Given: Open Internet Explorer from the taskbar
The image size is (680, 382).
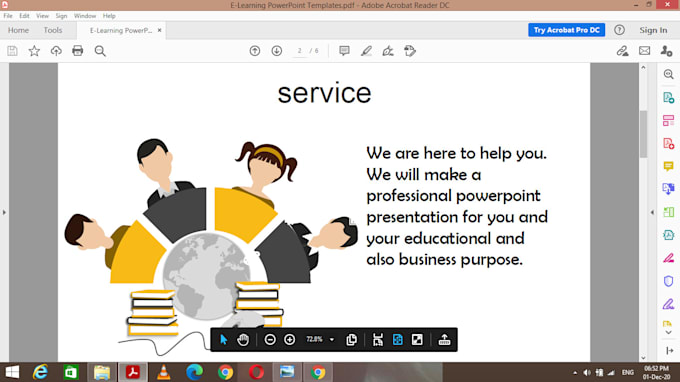Looking at the screenshot, I should click(x=40, y=372).
